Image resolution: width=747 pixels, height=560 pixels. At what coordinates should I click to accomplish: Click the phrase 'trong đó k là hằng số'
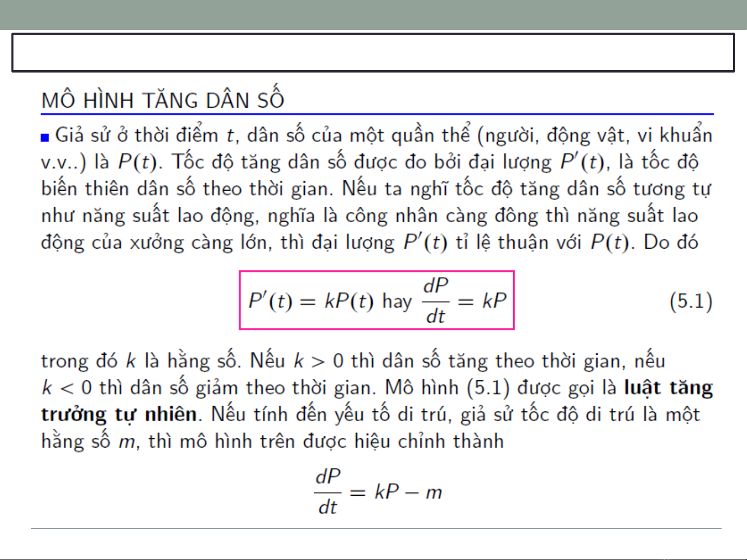coord(139,361)
